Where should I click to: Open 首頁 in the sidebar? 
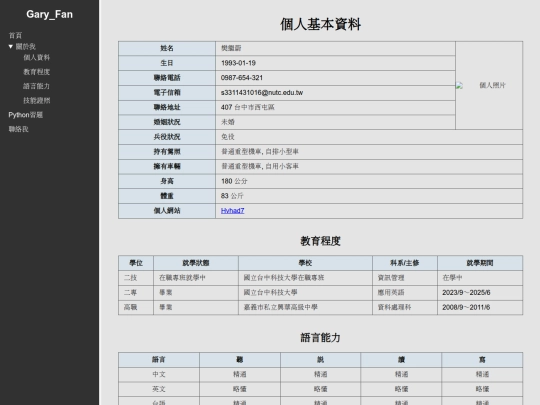pyautogui.click(x=15, y=35)
